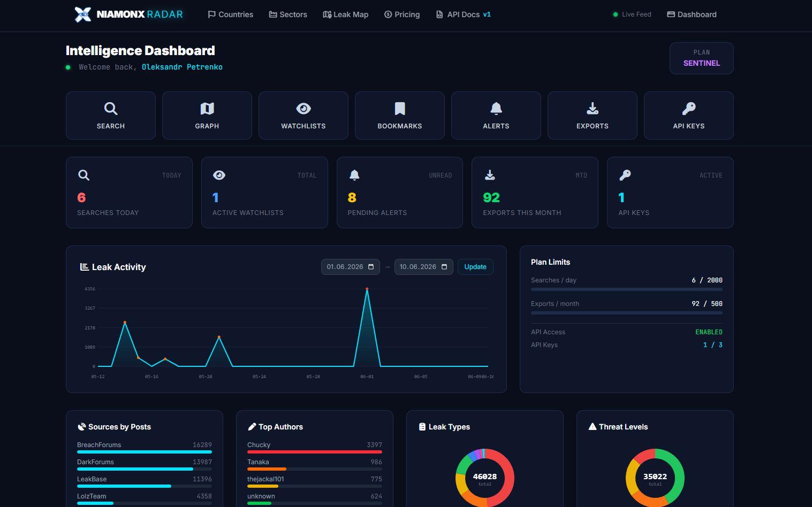The width and height of the screenshot is (812, 507).
Task: Click the unknown author row
Action: tap(315, 499)
